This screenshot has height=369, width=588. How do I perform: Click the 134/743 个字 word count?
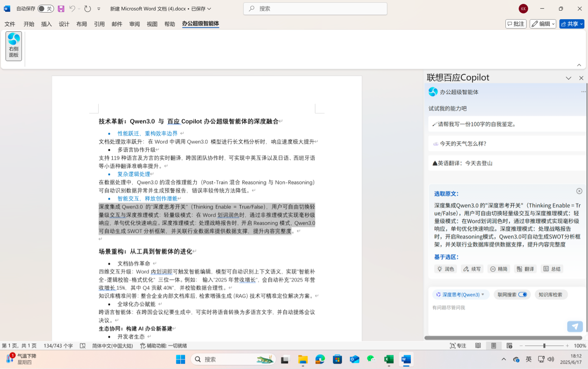point(58,346)
